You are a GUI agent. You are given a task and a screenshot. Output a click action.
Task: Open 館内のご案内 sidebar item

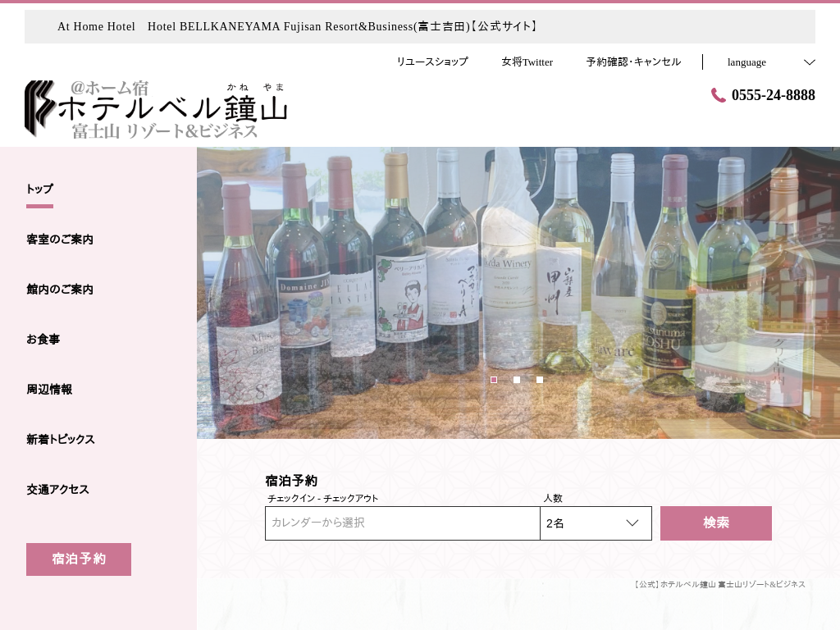60,290
